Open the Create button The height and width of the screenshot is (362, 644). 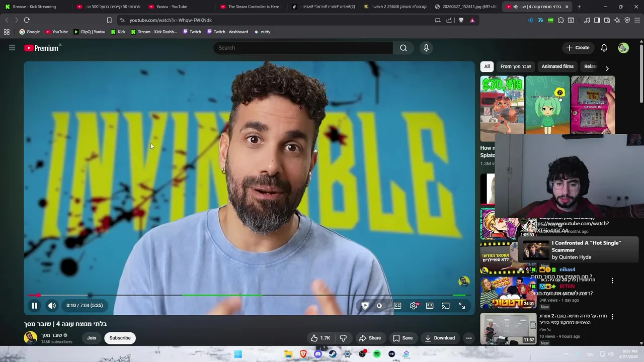578,48
